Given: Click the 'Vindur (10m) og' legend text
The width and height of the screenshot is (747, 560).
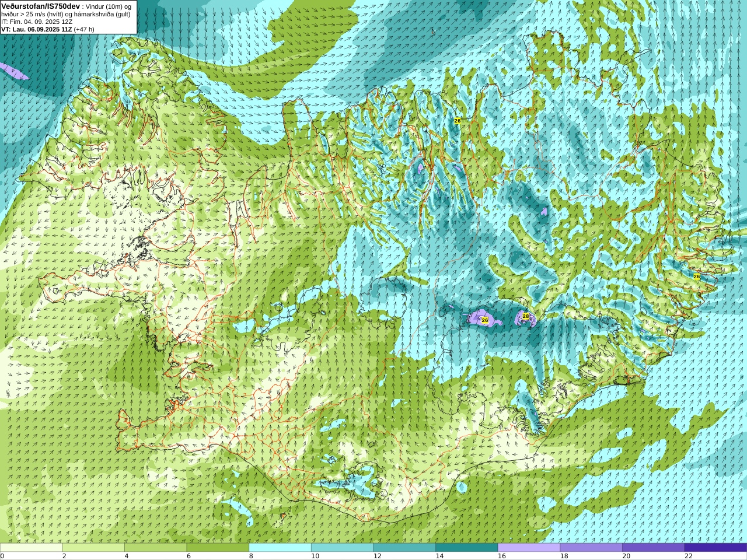Looking at the screenshot, I should tap(108, 6).
